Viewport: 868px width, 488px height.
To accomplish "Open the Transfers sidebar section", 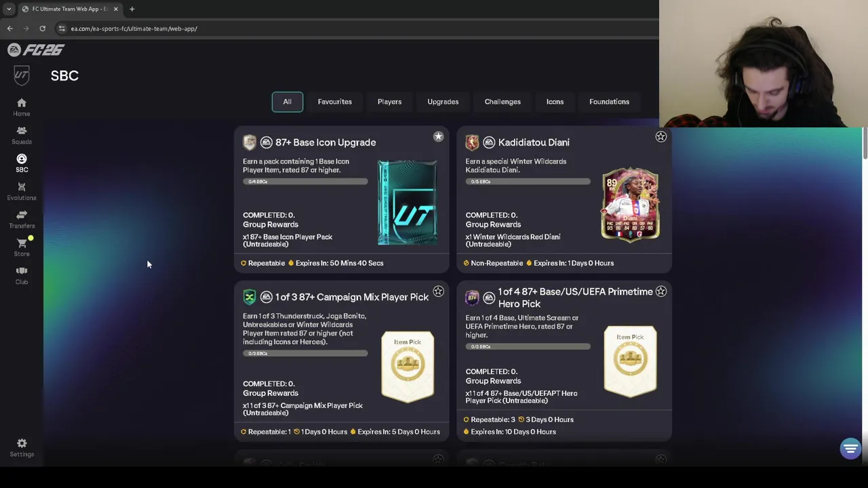I will pos(22,220).
